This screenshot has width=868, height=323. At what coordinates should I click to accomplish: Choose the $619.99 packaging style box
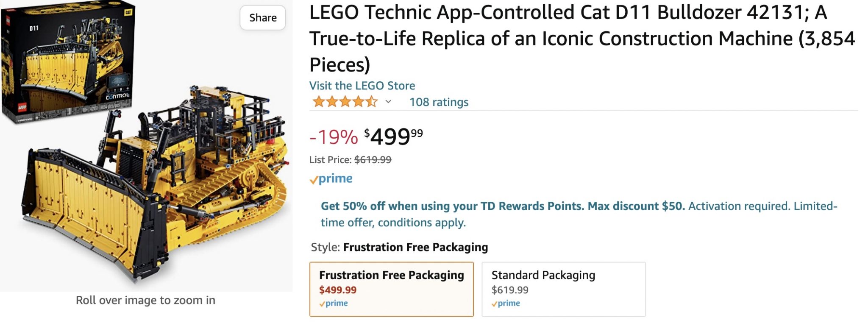564,288
